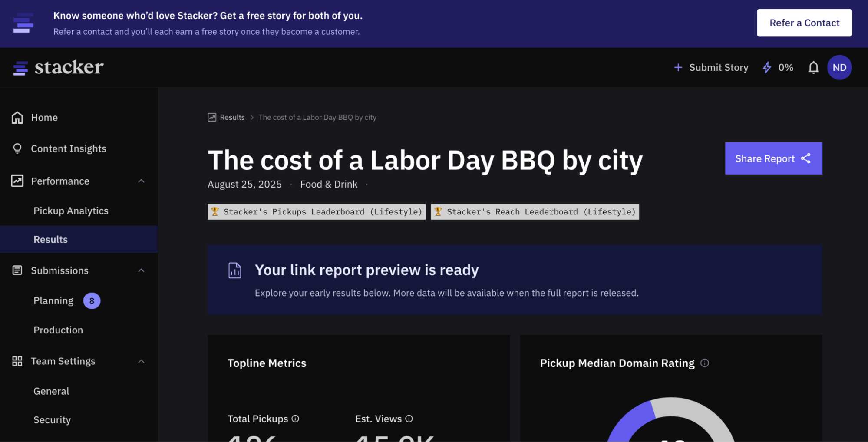Open the ND user avatar menu

point(839,67)
